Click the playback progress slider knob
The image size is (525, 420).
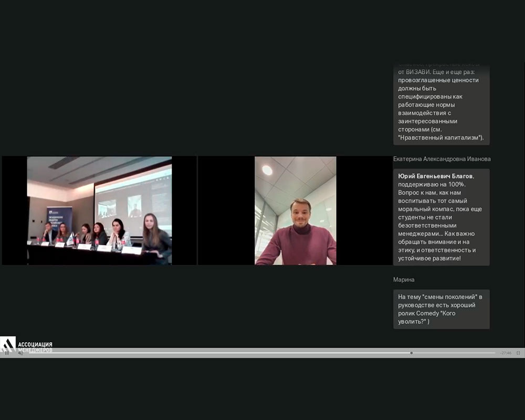(412, 353)
